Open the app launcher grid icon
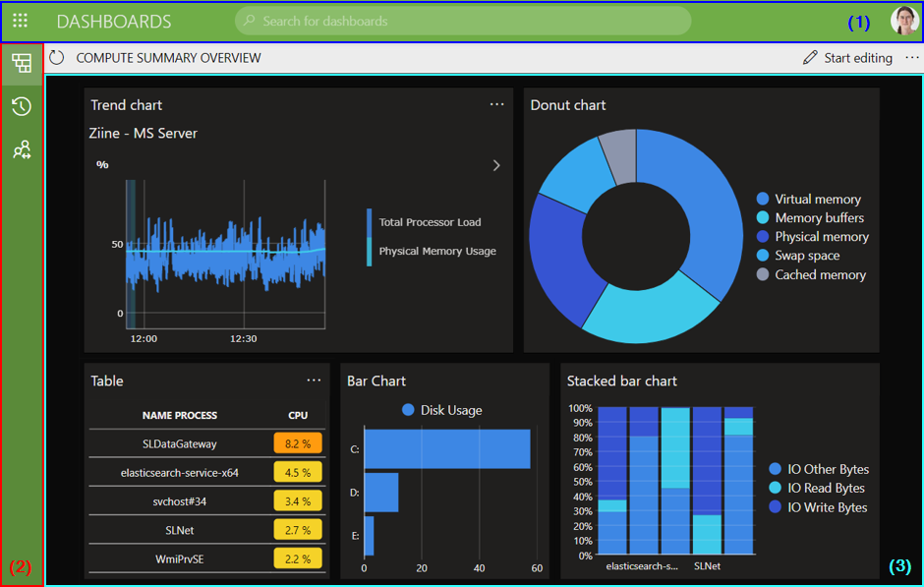Screen dimensions: 924x587 coord(20,20)
